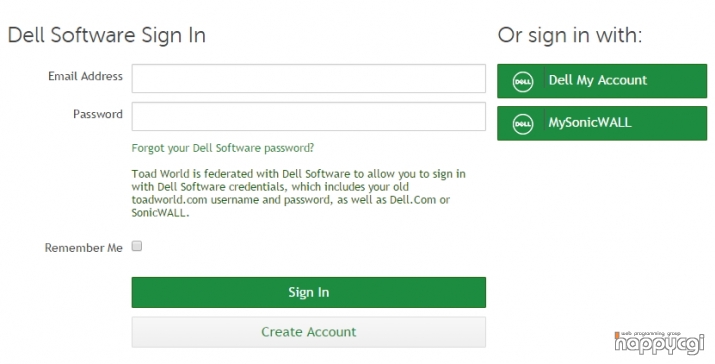Image resolution: width=715 pixels, height=364 pixels.
Task: Choose the Create Account button
Action: pyautogui.click(x=309, y=332)
